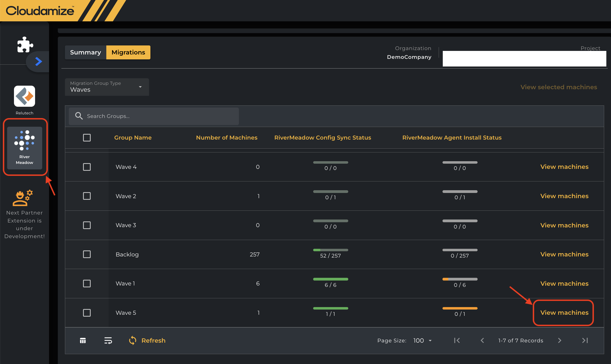Click the worker under-development icon
This screenshot has width=611, height=364.
[23, 198]
